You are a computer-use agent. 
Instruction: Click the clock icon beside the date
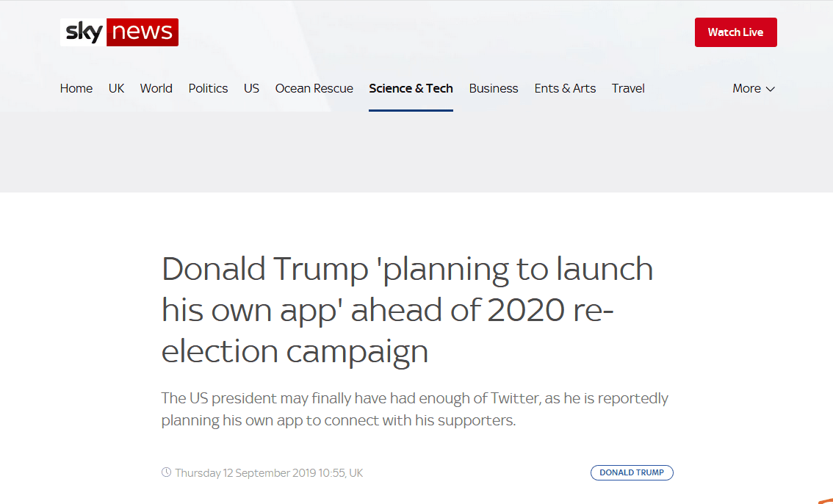pos(166,472)
